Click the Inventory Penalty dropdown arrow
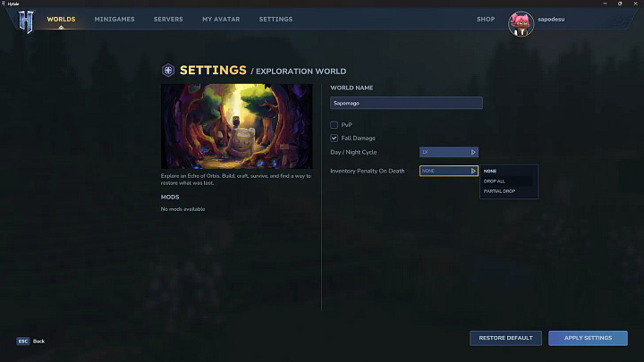Screen dimensions: 644x362 coord(473,171)
